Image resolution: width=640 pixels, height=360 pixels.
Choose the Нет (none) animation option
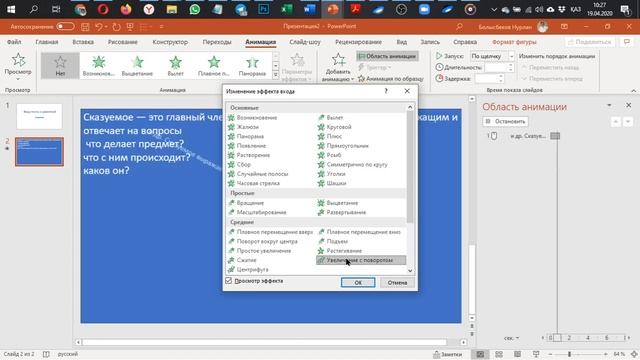click(60, 65)
